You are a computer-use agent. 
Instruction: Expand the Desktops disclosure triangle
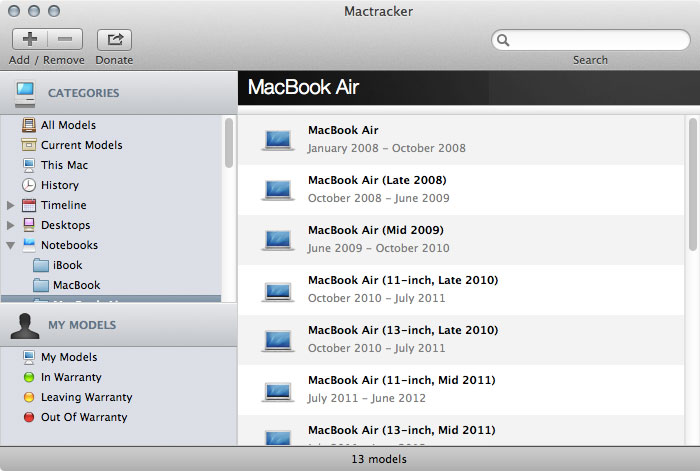11,225
